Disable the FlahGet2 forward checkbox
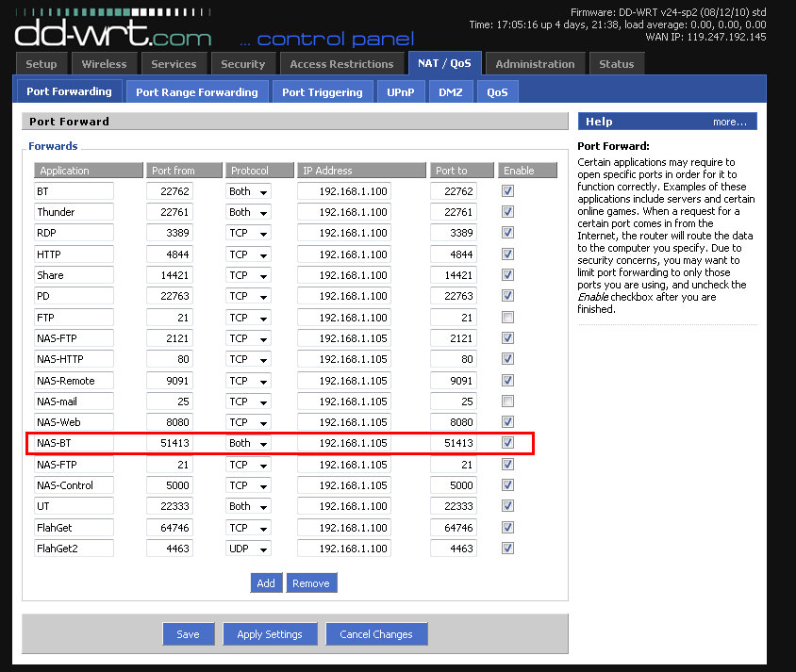Screen dimensions: 796x672 [x=508, y=549]
